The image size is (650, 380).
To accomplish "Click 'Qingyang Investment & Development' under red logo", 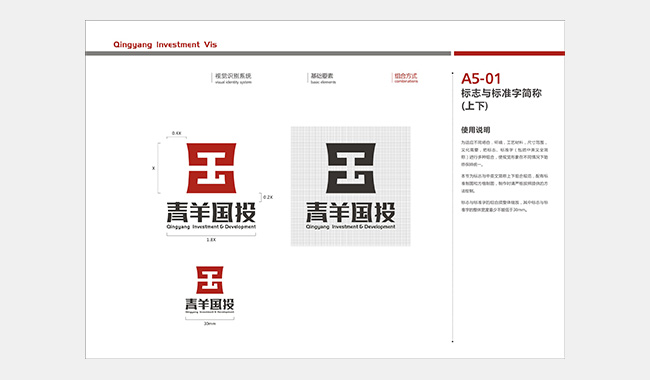I will tap(211, 227).
